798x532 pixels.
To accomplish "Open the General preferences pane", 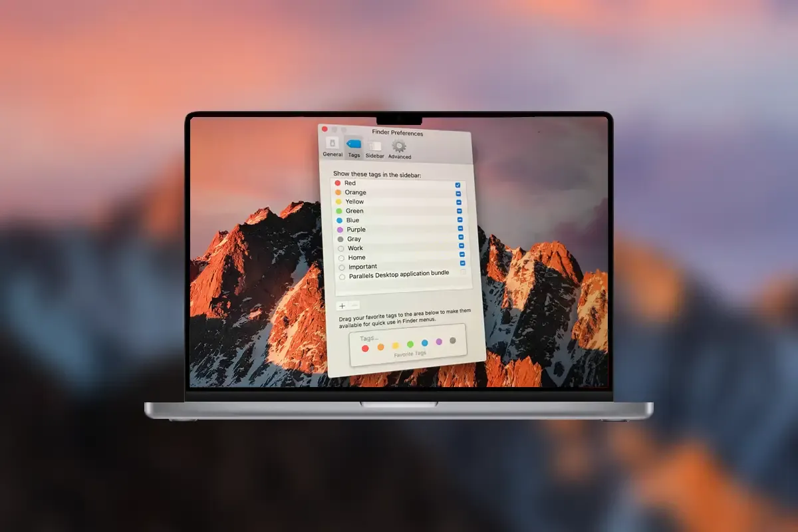I will click(x=332, y=146).
